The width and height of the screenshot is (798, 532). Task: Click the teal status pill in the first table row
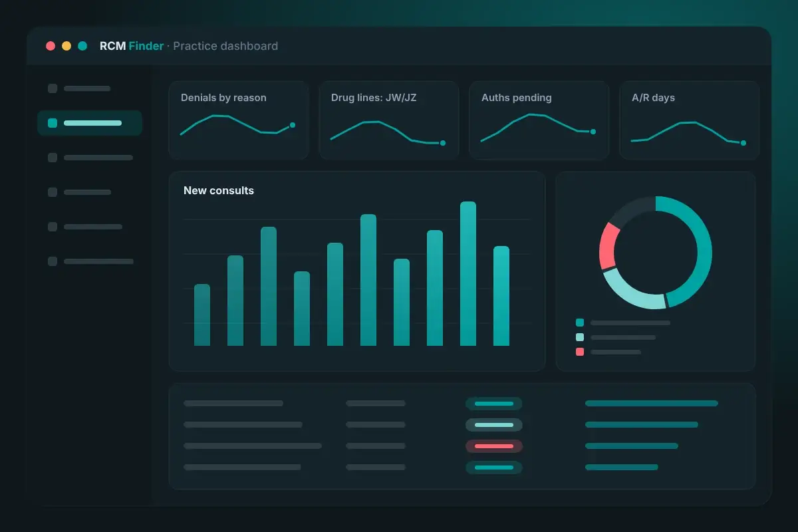pyautogui.click(x=494, y=404)
